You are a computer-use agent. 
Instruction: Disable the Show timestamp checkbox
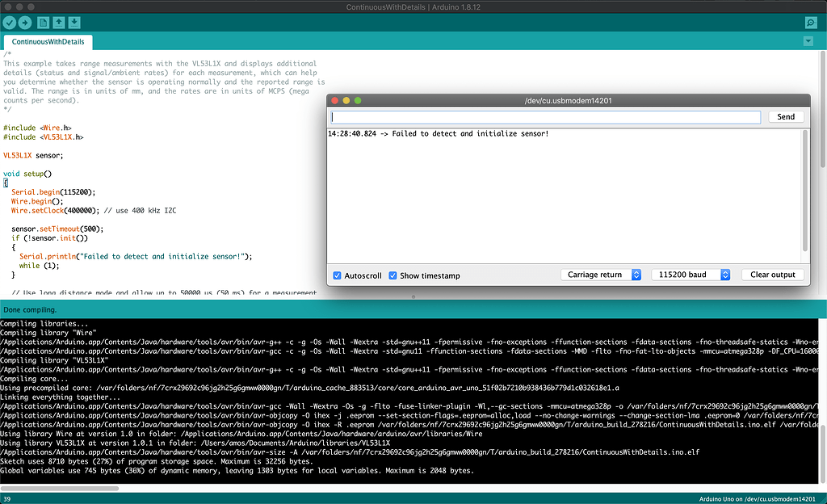[393, 275]
